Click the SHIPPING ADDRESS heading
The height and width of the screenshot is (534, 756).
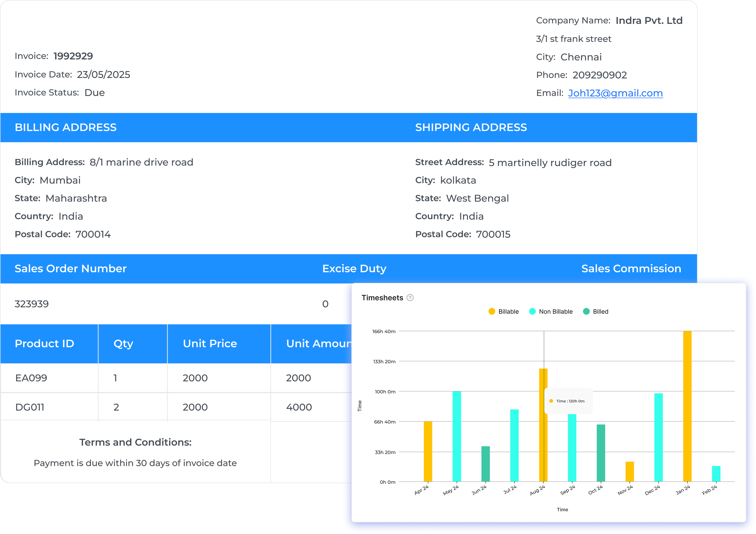pos(471,127)
